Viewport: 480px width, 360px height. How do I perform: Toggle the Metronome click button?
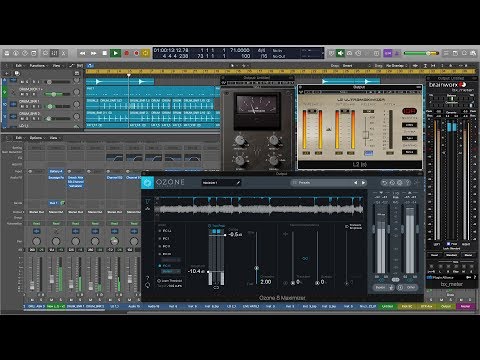(397, 53)
